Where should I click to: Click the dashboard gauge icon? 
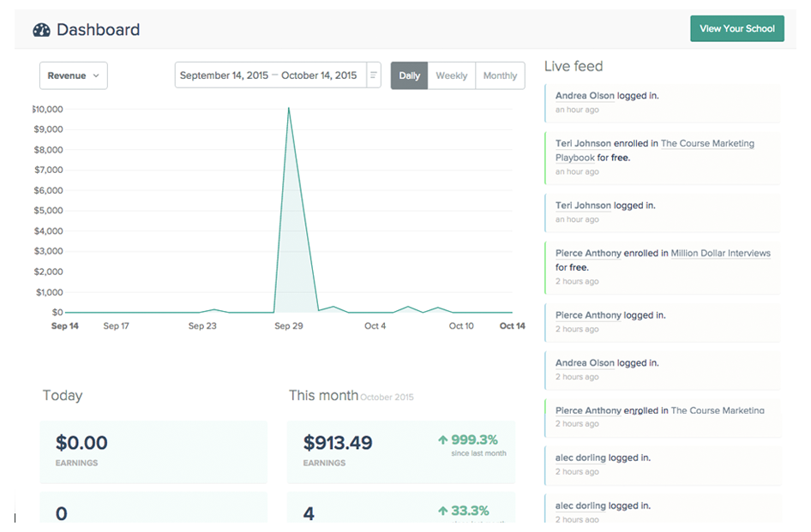41,30
